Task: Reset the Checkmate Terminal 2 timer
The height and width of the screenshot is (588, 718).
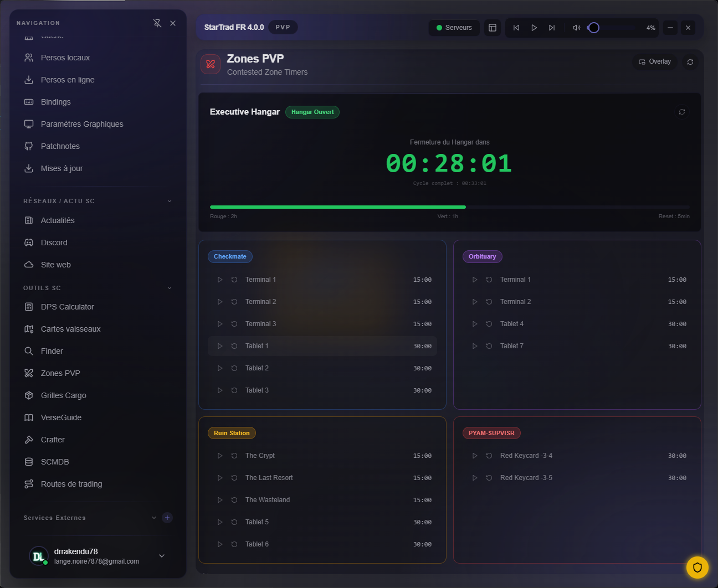Action: (x=234, y=302)
